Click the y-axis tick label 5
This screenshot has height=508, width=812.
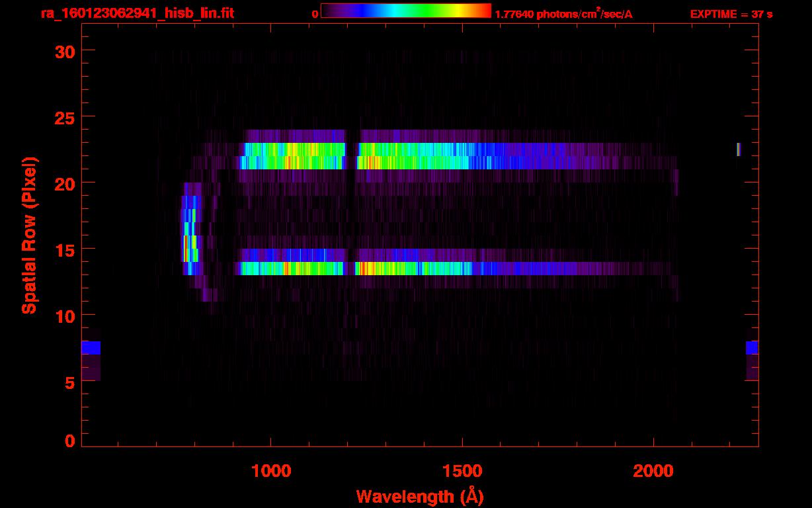click(70, 382)
